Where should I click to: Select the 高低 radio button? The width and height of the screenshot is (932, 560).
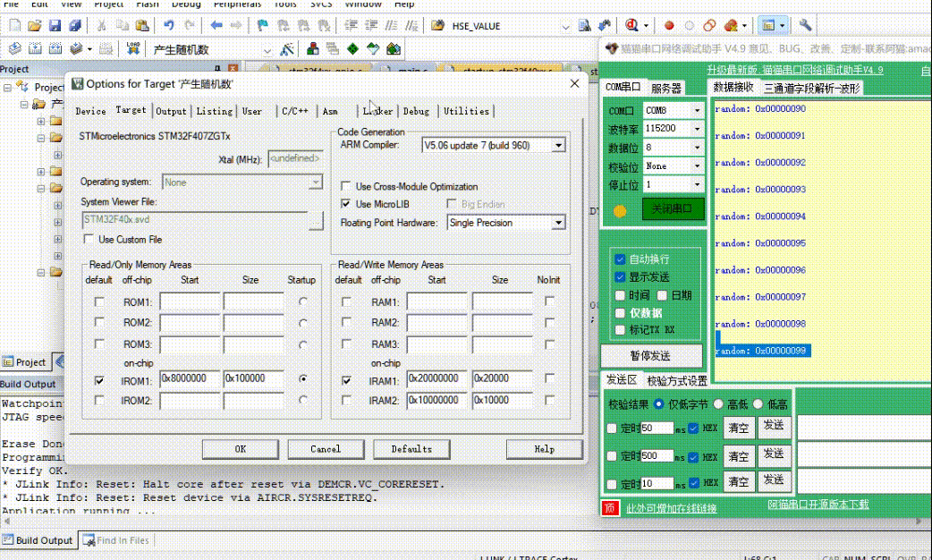coord(719,404)
